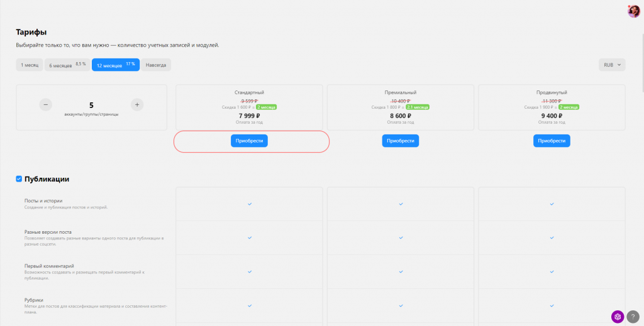Toggle the Публикации module checkbox

click(x=19, y=179)
